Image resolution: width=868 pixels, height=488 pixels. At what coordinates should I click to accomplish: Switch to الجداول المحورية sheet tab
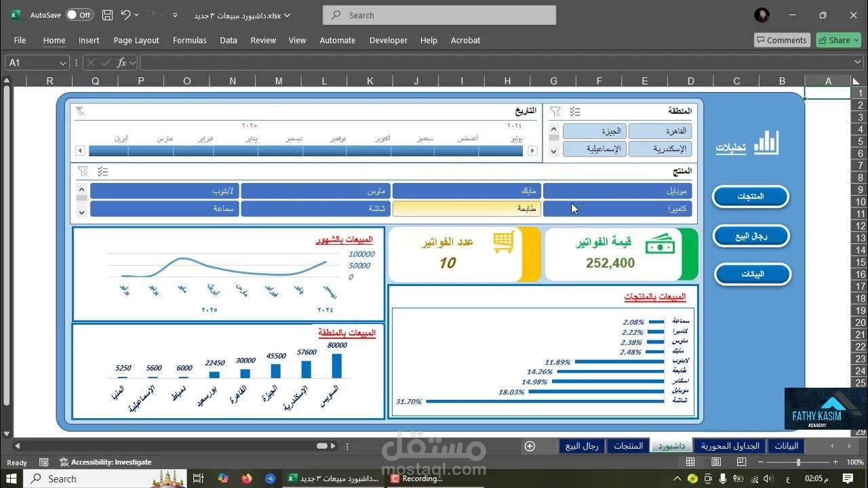730,446
